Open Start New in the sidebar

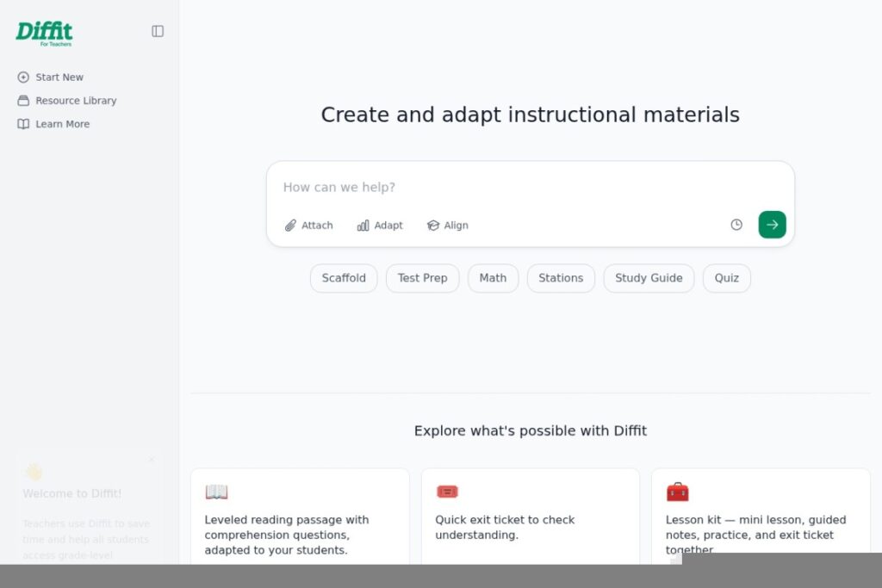click(x=51, y=77)
